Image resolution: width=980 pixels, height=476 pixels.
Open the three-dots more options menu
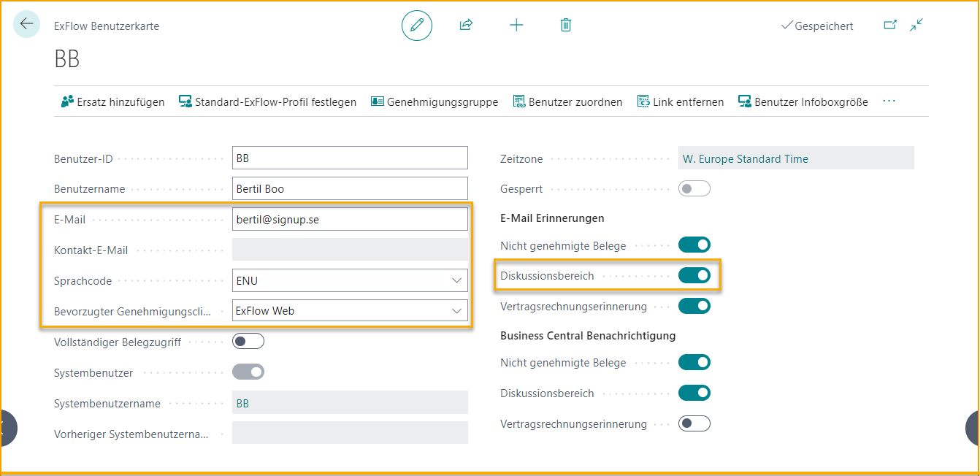(x=889, y=101)
